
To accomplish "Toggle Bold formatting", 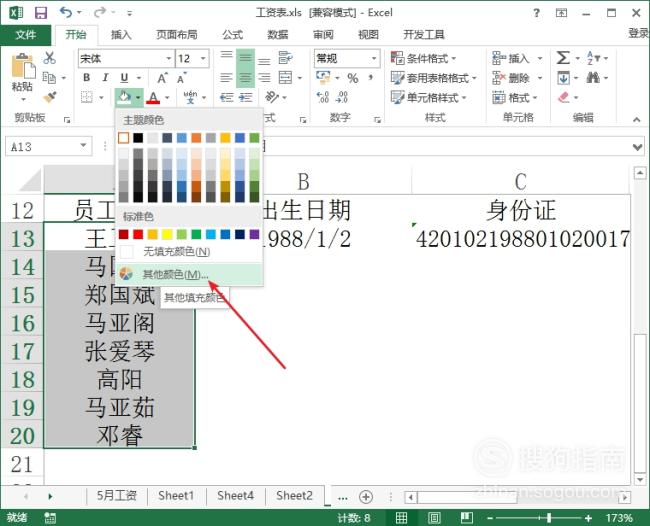I will tap(87, 78).
